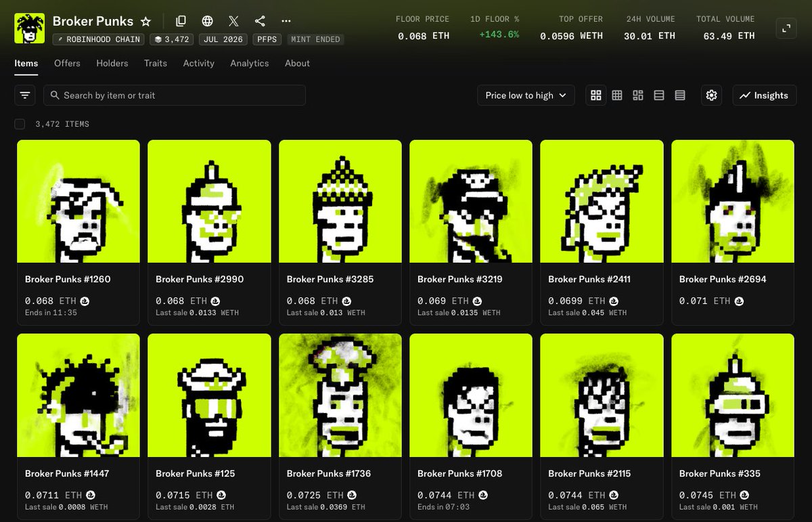Viewport: 812px width, 522px height.
Task: Select the mosaic grid view icon
Action: [x=638, y=95]
